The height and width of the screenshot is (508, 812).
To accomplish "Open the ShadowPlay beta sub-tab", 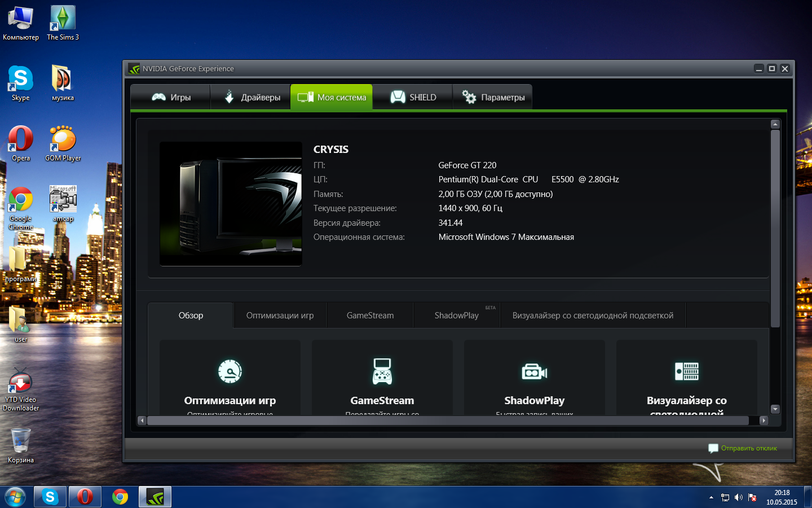I will click(457, 316).
